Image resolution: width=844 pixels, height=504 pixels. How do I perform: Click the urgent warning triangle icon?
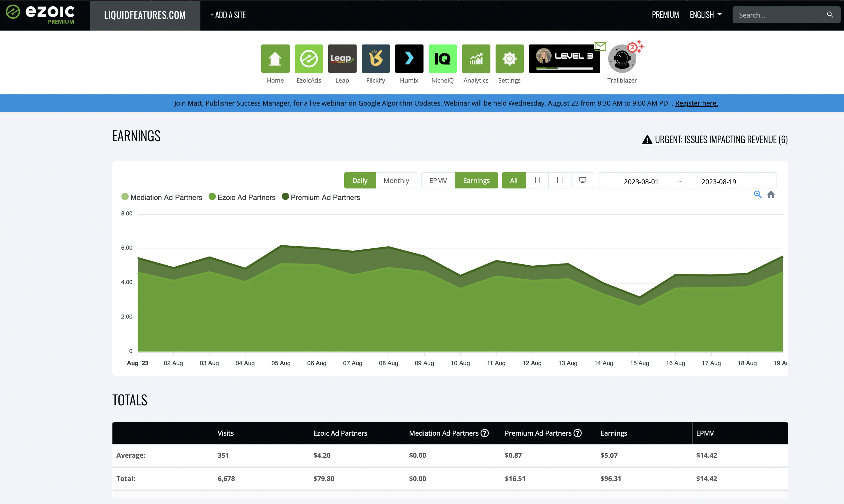(x=647, y=139)
